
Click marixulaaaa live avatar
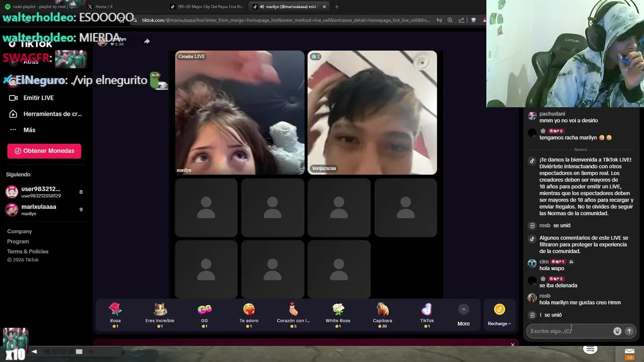pos(12,210)
